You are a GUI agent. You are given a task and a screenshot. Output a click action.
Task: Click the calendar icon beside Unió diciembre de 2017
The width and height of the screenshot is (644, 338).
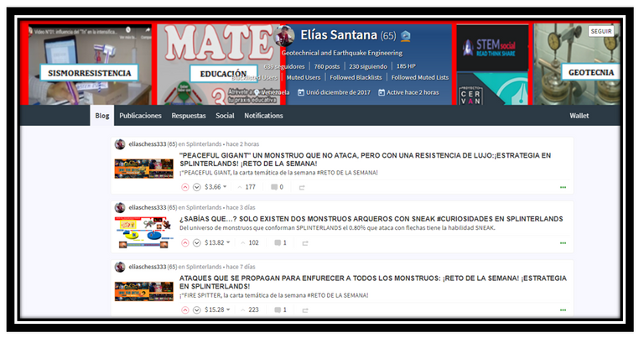click(x=301, y=92)
